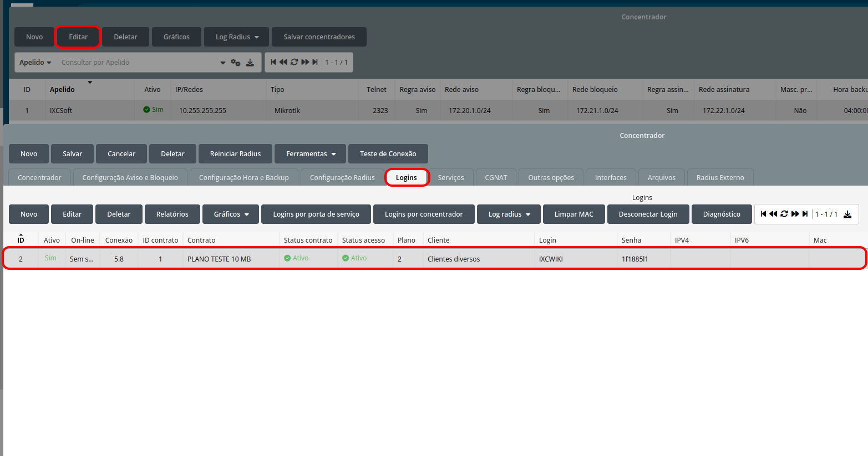Click Desconectar Login button

tap(648, 214)
